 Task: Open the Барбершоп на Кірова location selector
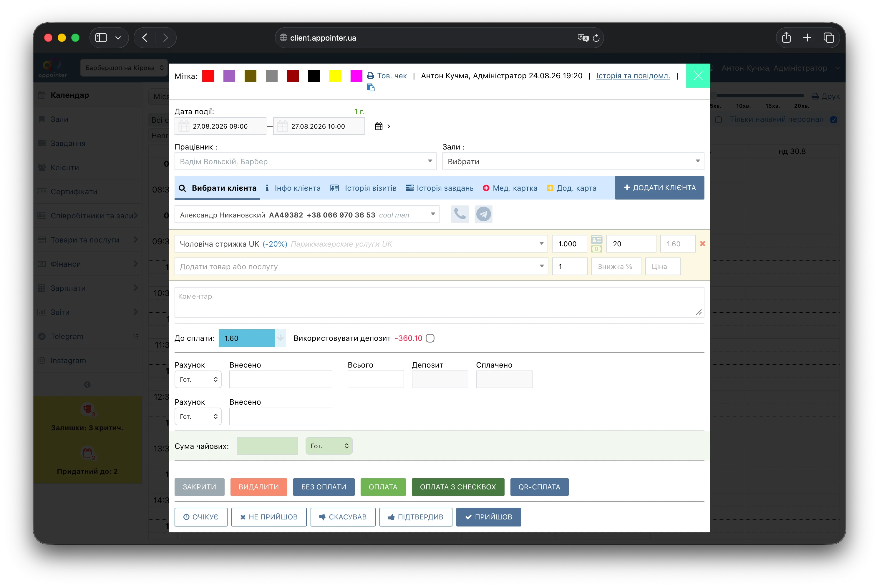coord(124,68)
